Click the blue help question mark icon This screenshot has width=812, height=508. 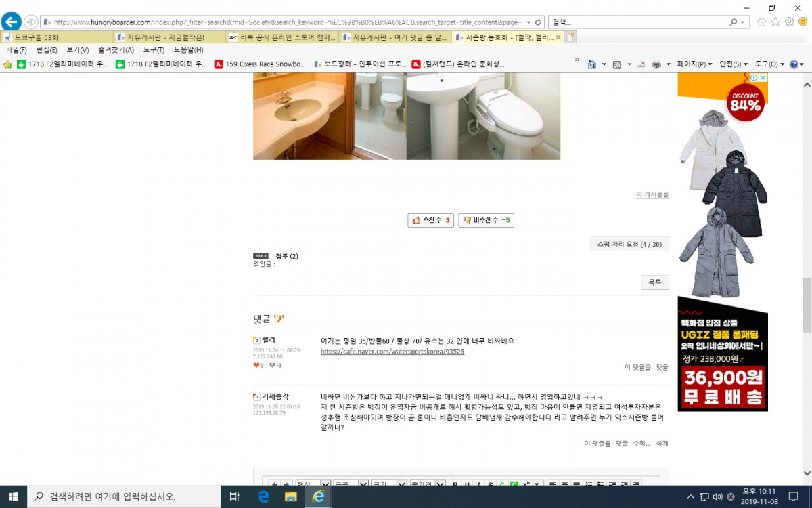tap(794, 64)
